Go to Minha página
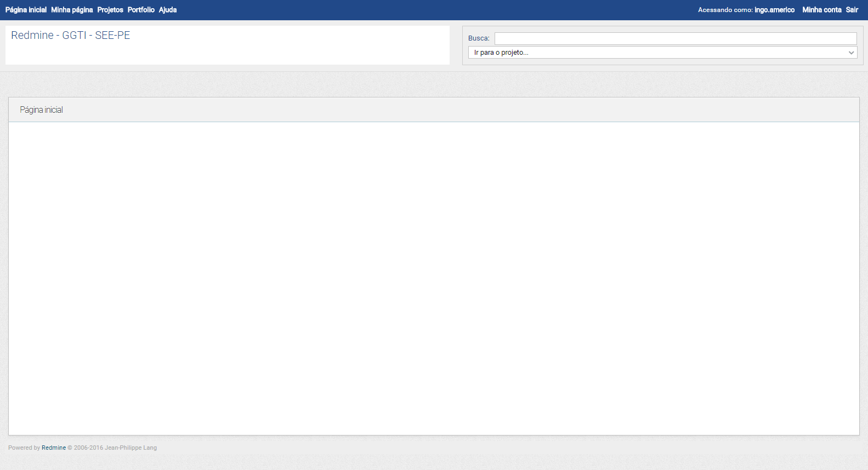868x470 pixels. (72, 10)
